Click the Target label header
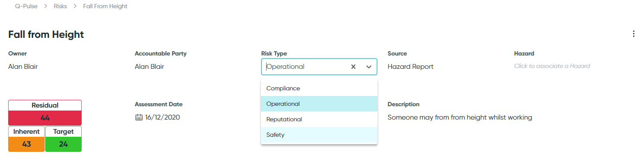644x157 pixels. click(63, 132)
